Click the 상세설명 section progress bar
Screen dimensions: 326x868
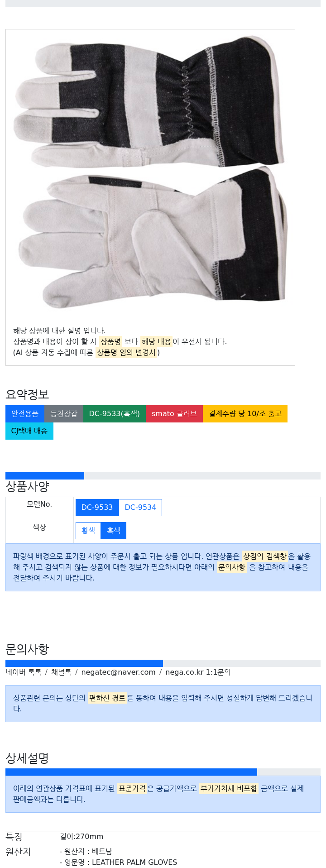tap(163, 772)
